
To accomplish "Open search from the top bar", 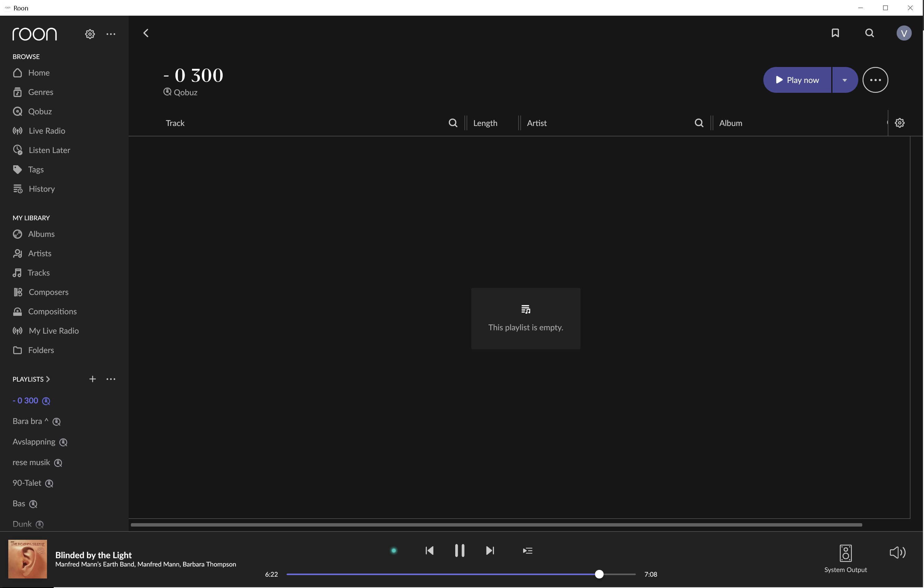I will pyautogui.click(x=870, y=33).
